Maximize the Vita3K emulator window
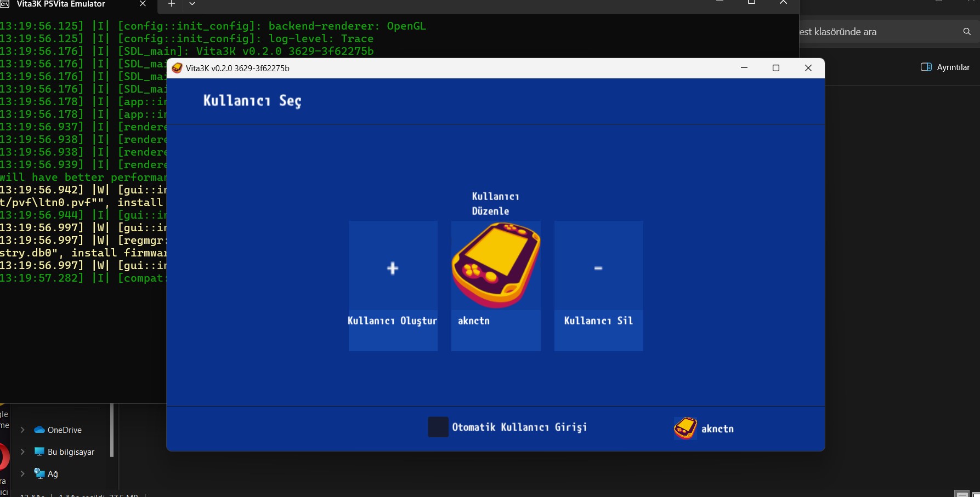 click(x=776, y=68)
